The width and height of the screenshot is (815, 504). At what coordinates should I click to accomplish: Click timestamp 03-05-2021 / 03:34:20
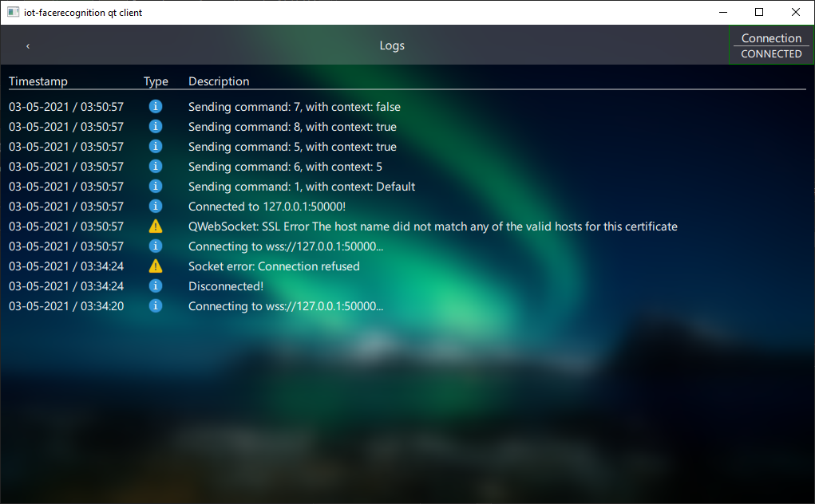pos(66,306)
